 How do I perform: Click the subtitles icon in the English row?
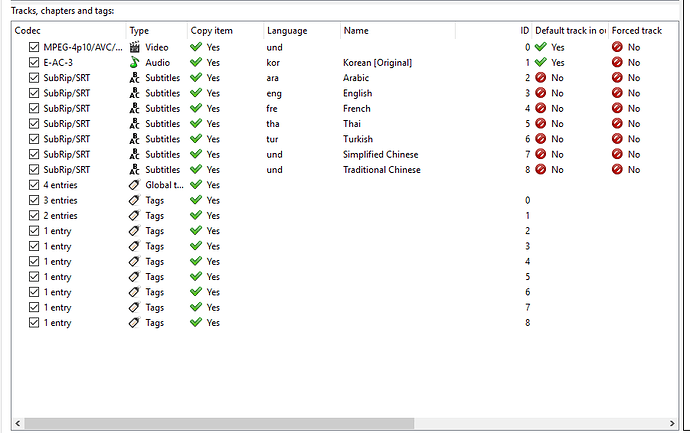pyautogui.click(x=135, y=93)
